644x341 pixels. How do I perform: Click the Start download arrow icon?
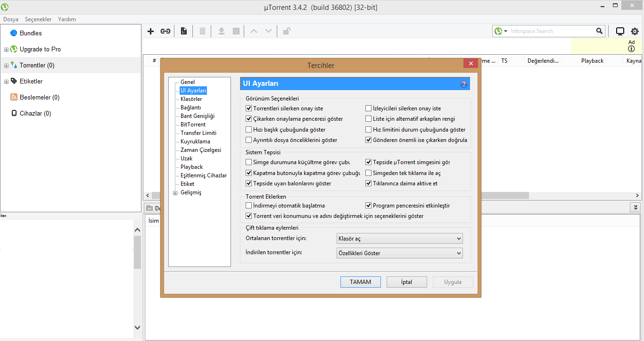pos(222,31)
